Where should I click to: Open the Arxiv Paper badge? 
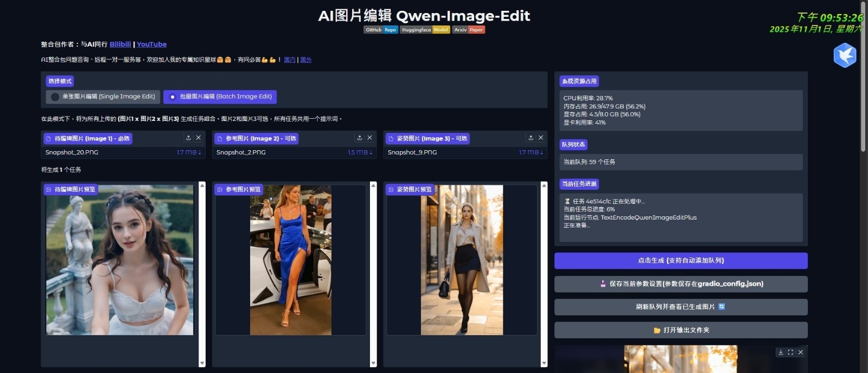point(469,30)
